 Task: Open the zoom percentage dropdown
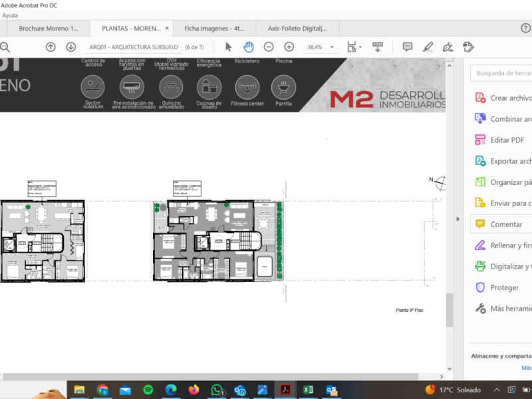coord(332,47)
